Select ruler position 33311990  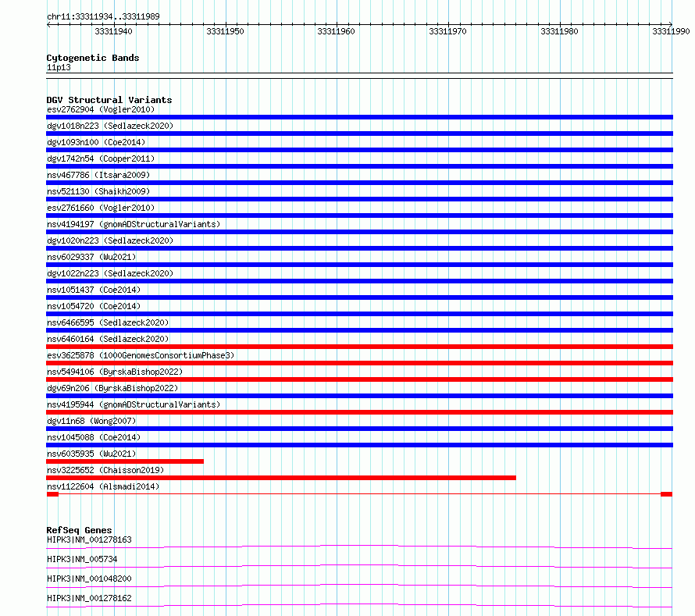pos(671,31)
